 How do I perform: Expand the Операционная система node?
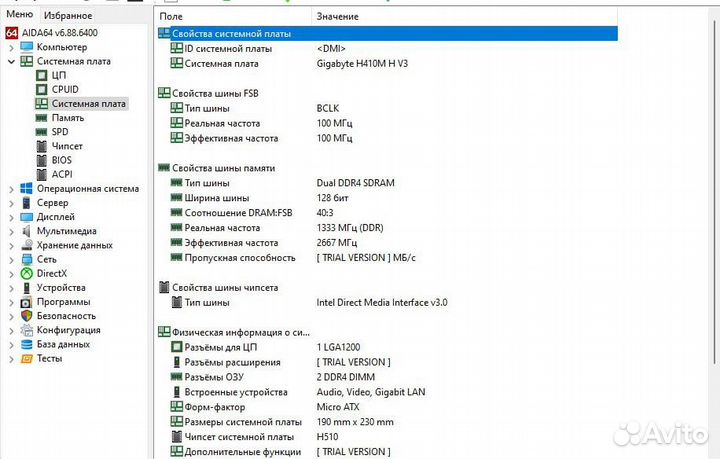click(11, 189)
